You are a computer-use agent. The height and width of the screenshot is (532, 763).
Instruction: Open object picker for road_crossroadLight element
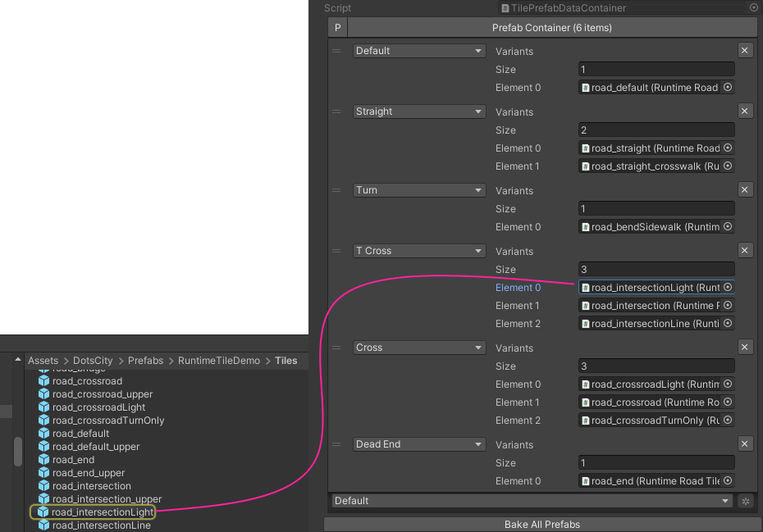(728, 384)
